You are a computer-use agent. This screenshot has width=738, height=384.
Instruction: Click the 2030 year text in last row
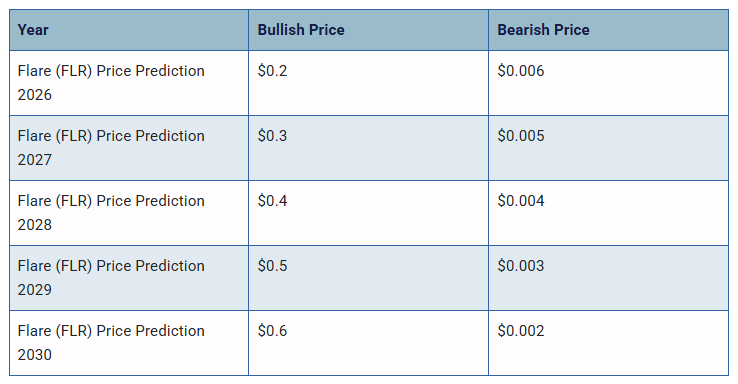pyautogui.click(x=35, y=354)
